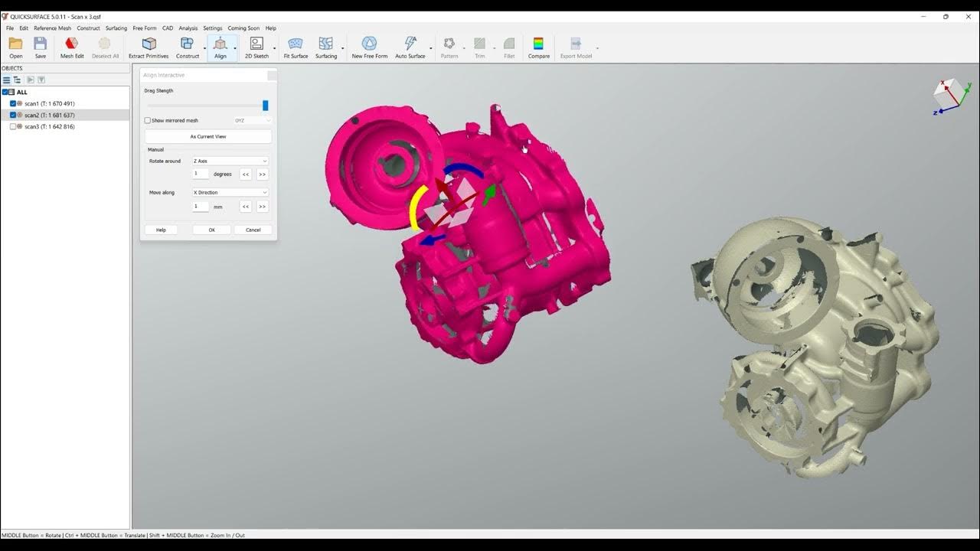Click the Surfacing toolbar icon
The width and height of the screenshot is (980, 551).
pyautogui.click(x=326, y=44)
